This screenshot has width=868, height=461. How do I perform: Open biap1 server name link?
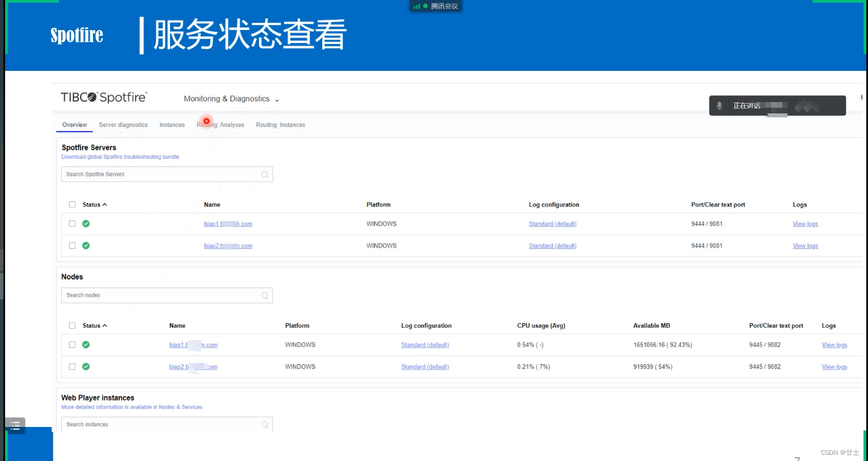pyautogui.click(x=228, y=224)
